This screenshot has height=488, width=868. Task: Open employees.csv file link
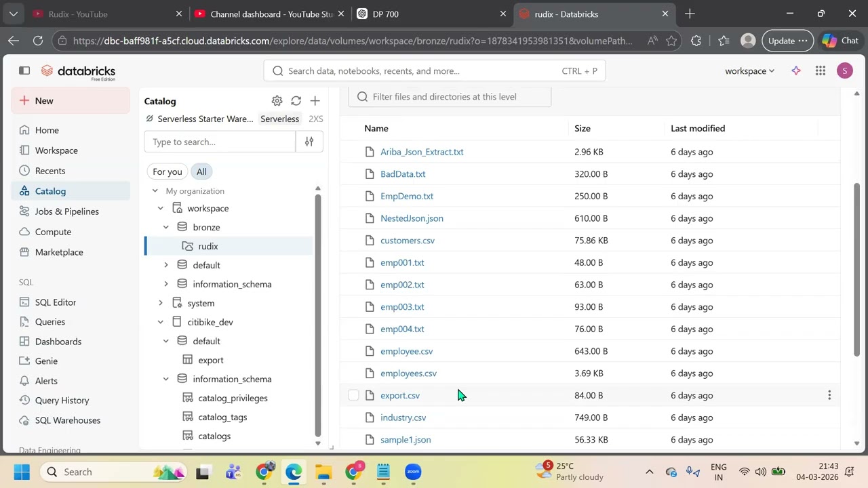coord(408,373)
